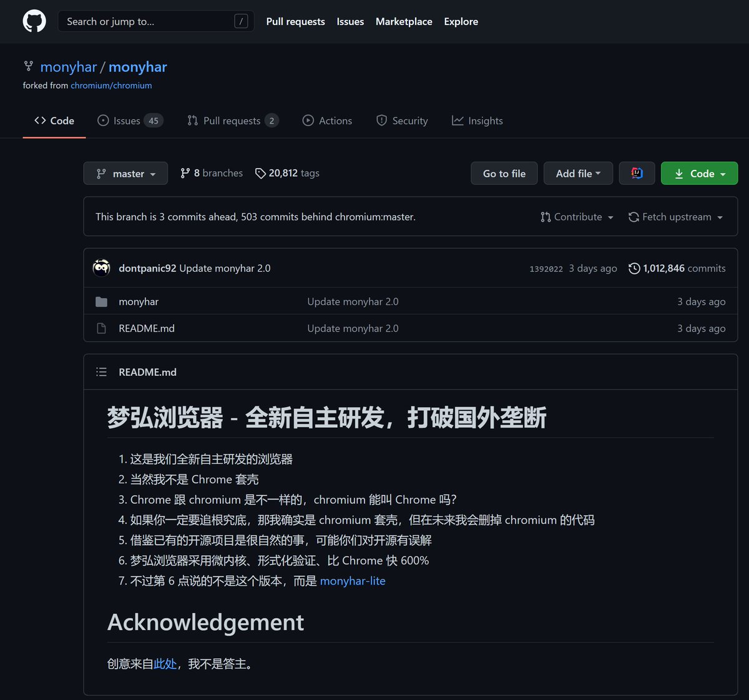
Task: Open the Insights tab
Action: pyautogui.click(x=477, y=121)
